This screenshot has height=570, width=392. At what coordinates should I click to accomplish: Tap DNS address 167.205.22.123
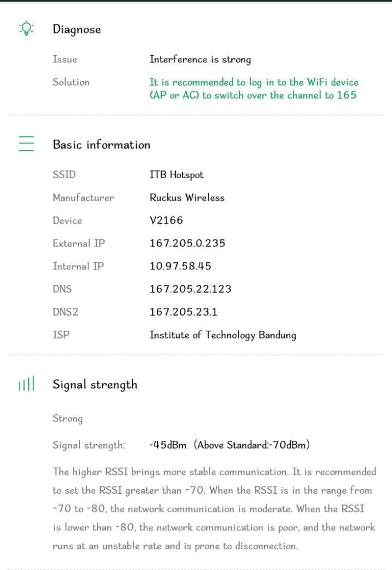tap(191, 289)
